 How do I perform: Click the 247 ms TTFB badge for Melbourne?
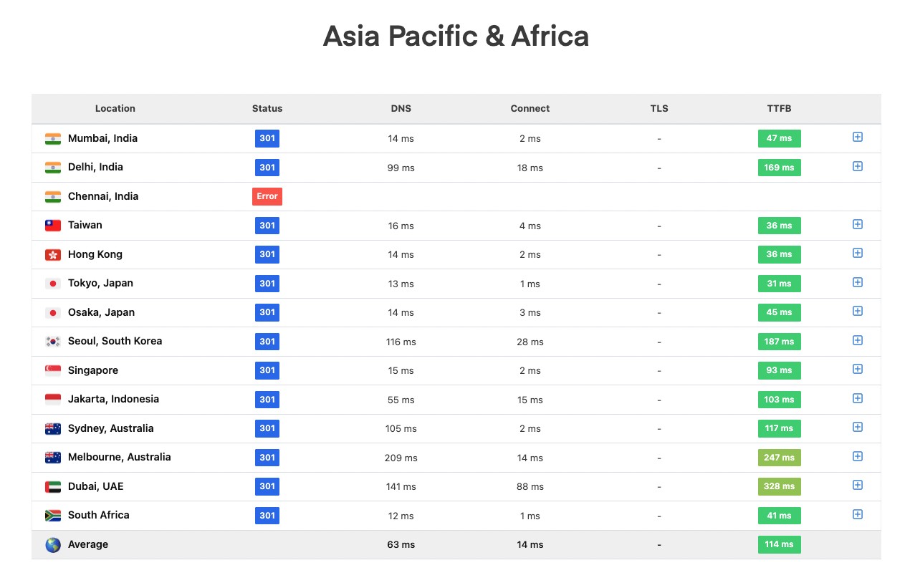click(x=779, y=458)
